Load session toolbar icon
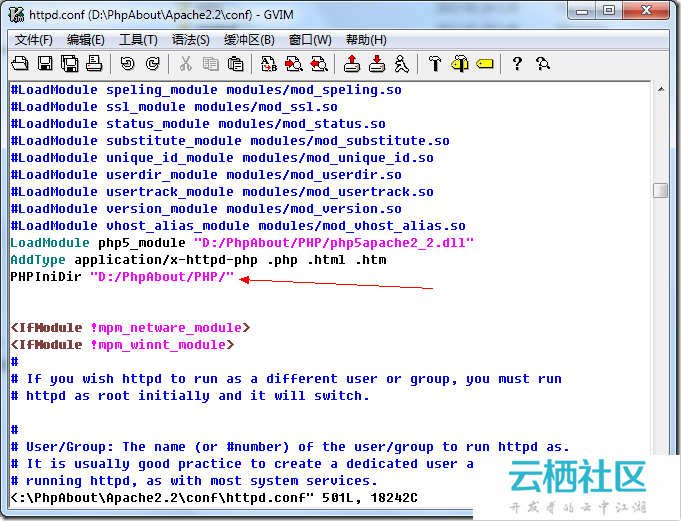This screenshot has width=681, height=521. (x=352, y=64)
